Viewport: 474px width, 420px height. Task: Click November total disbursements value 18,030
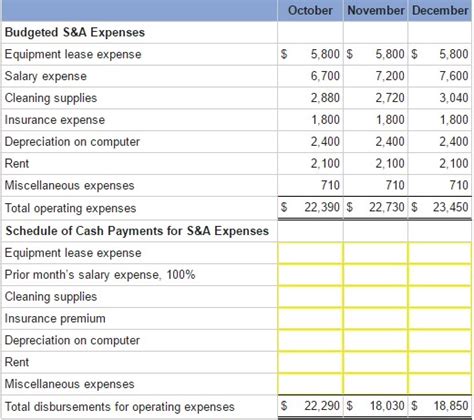coord(387,406)
